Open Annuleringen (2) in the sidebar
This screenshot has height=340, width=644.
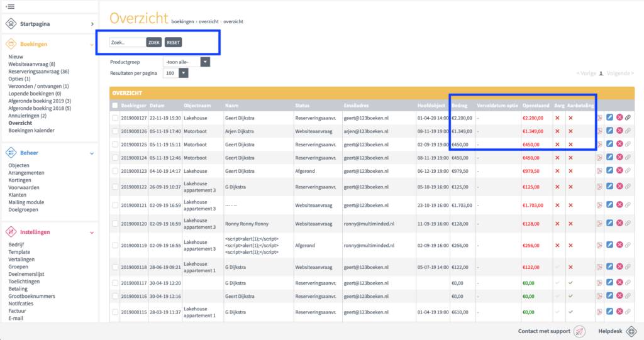[27, 116]
